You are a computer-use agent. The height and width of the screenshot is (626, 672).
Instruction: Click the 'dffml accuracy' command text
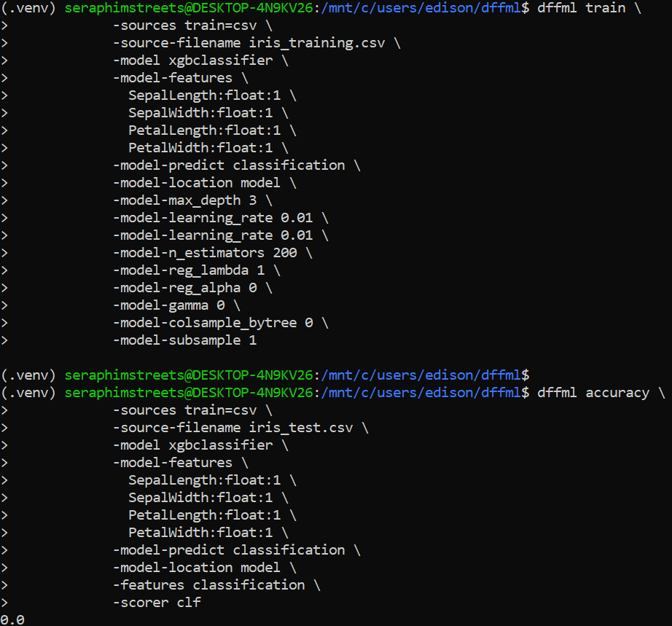tap(593, 393)
